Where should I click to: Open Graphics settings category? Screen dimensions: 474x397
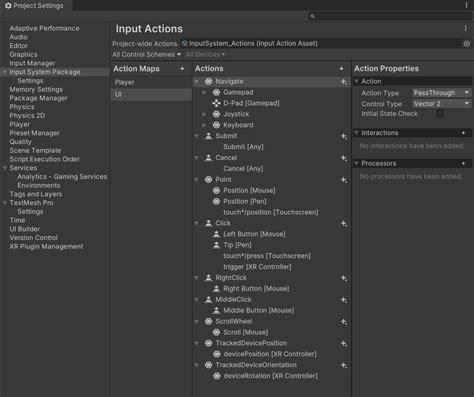click(x=23, y=55)
